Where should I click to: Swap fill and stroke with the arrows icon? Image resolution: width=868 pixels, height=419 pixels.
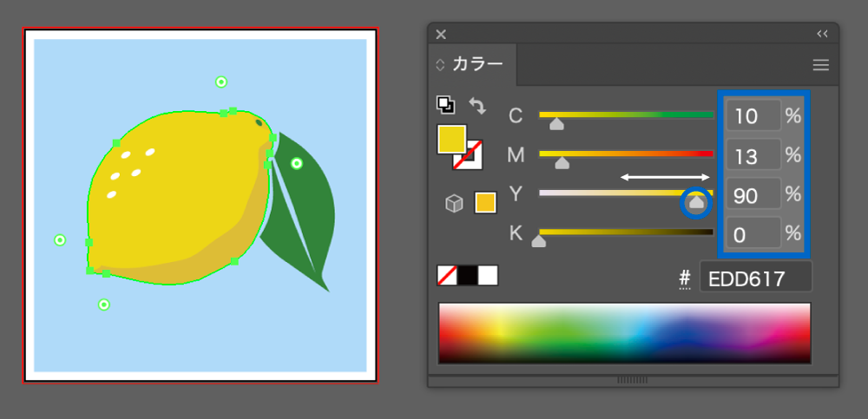pyautogui.click(x=477, y=106)
